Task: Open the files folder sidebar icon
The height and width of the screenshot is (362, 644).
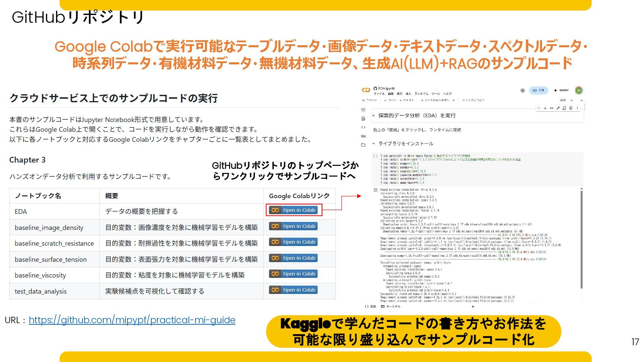Action: tap(363, 145)
